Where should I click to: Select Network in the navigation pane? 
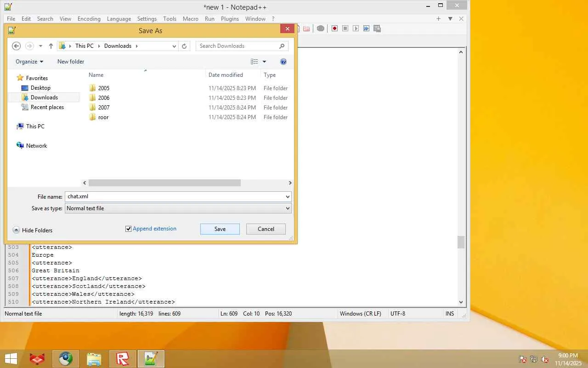click(37, 146)
